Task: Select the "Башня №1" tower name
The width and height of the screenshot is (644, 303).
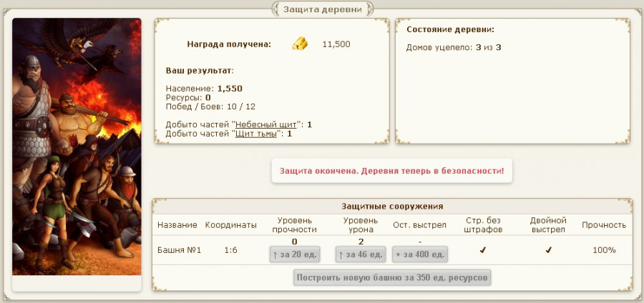Action: [x=179, y=249]
